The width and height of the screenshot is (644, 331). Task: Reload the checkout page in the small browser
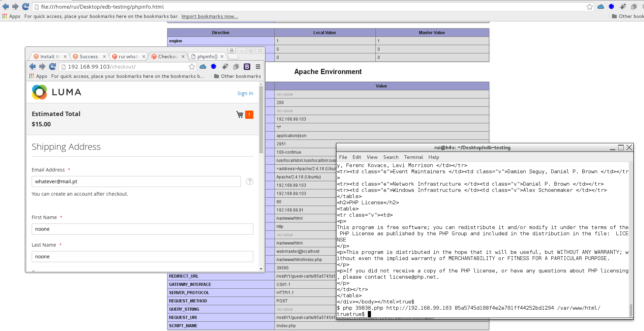[52, 66]
